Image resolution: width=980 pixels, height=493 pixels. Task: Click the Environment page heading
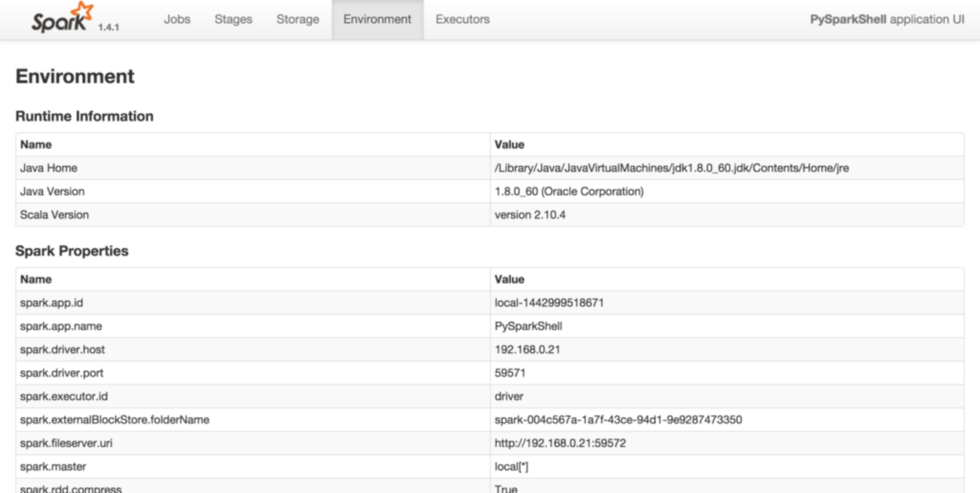(75, 76)
